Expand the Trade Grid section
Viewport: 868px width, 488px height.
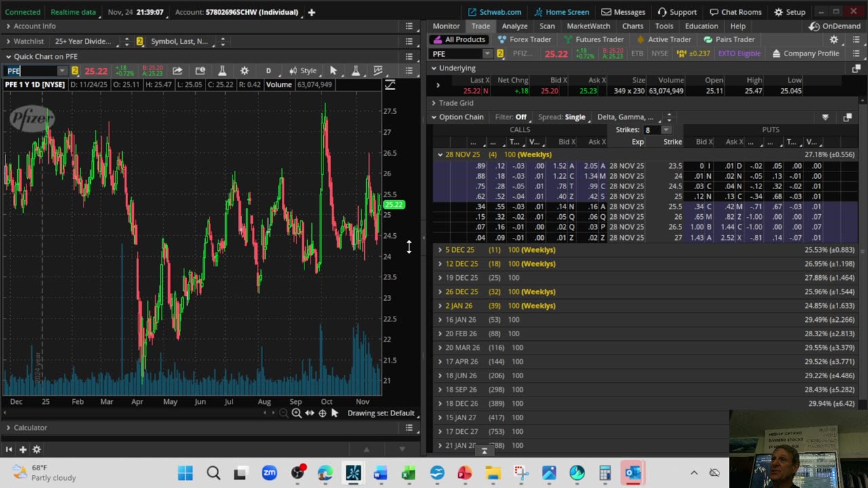[x=455, y=103]
